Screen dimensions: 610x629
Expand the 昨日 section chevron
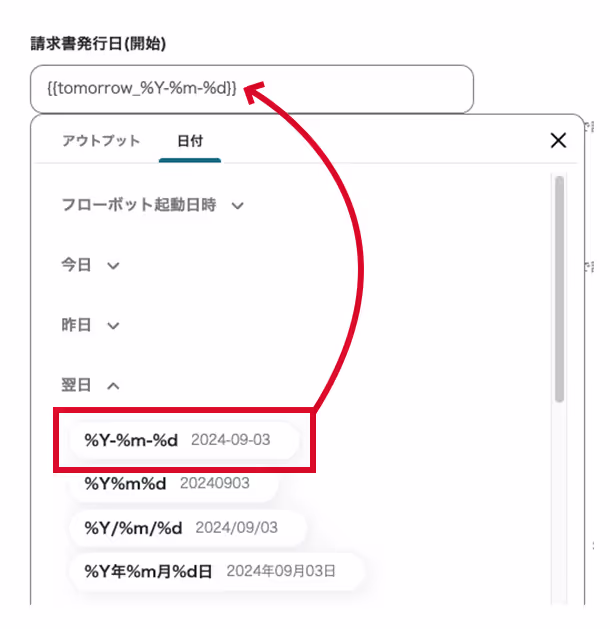coord(113,326)
